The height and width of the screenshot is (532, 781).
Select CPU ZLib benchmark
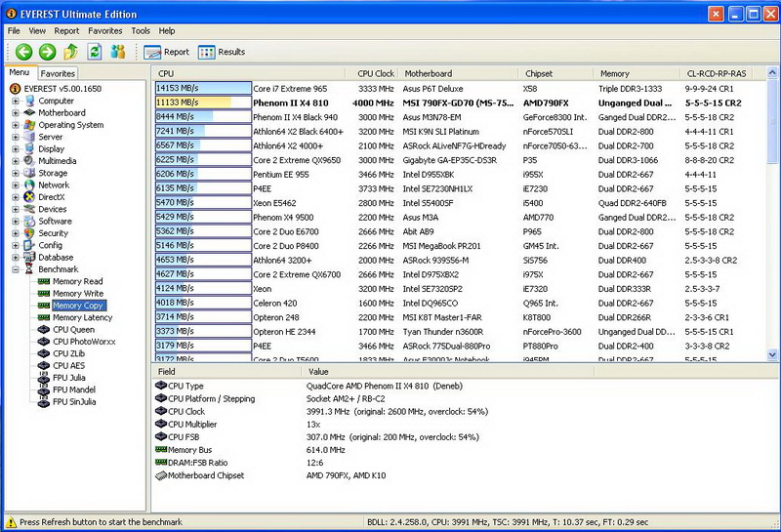coord(68,353)
